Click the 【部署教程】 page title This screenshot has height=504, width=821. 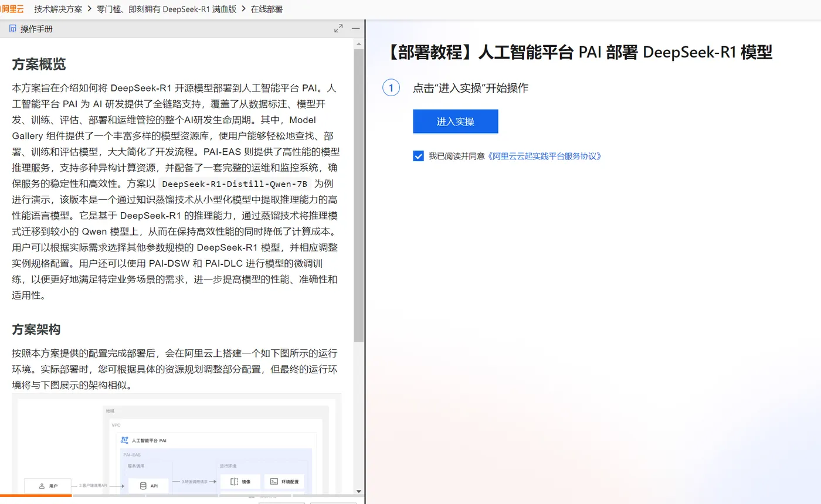pos(579,52)
